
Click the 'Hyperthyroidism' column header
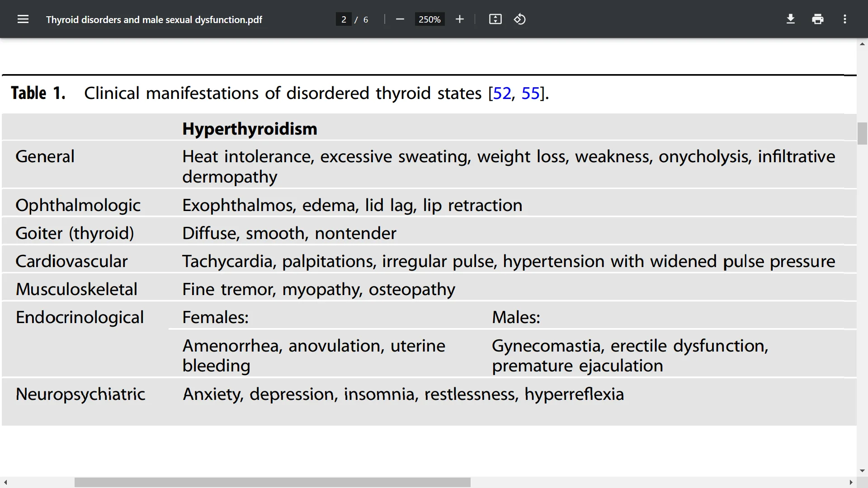tap(250, 129)
